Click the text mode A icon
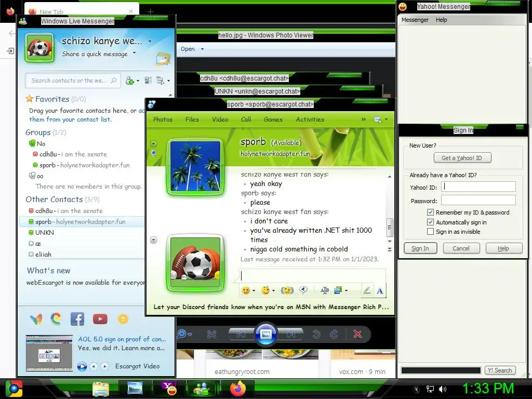Screen dimensions: 532x399 (x=380, y=291)
